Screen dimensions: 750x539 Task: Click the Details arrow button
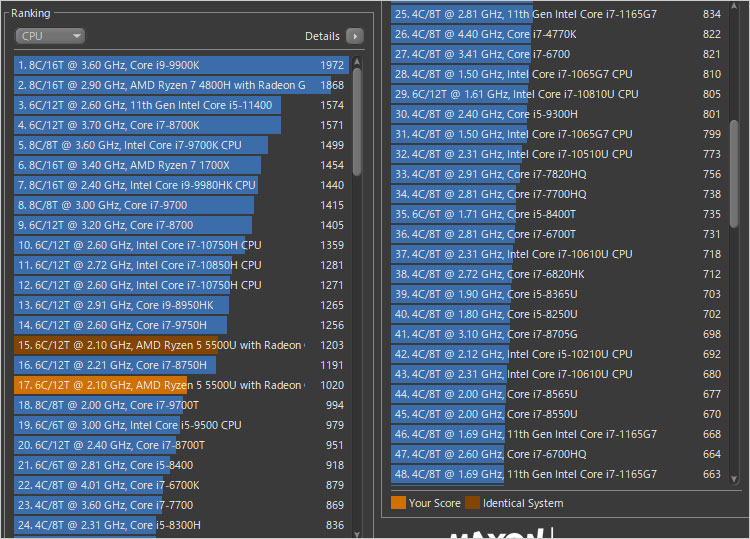click(355, 36)
